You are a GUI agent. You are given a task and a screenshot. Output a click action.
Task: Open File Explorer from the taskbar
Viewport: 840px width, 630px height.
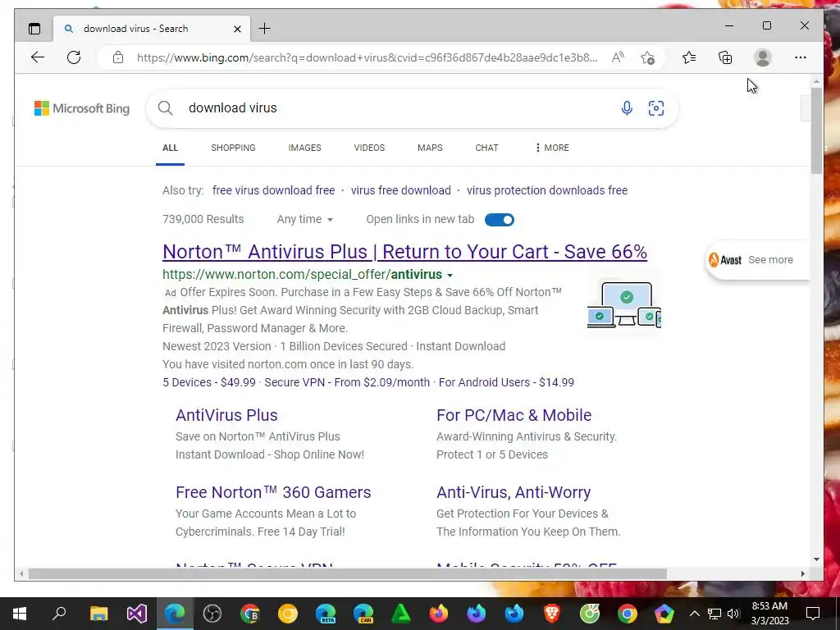coord(98,614)
